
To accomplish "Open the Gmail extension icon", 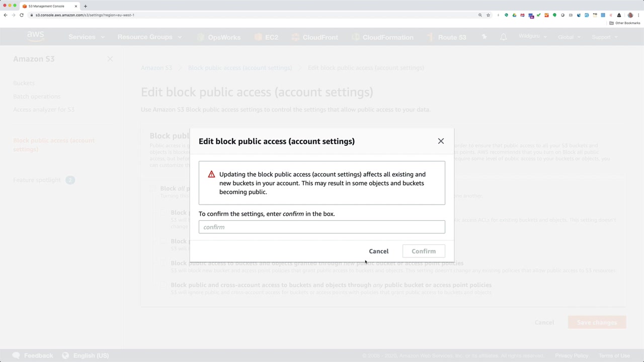I will point(522,15).
